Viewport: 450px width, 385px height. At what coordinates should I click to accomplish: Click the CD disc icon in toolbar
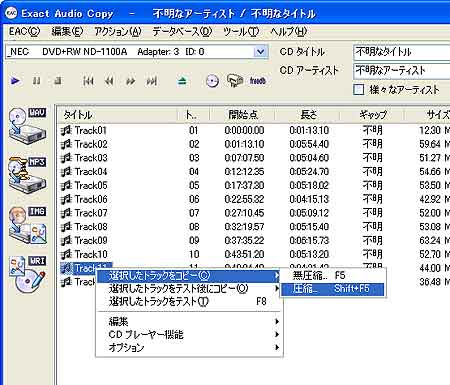point(212,81)
